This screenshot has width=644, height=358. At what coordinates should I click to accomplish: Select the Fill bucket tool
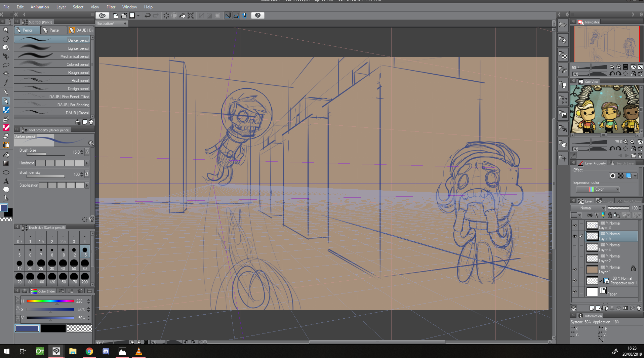6,154
